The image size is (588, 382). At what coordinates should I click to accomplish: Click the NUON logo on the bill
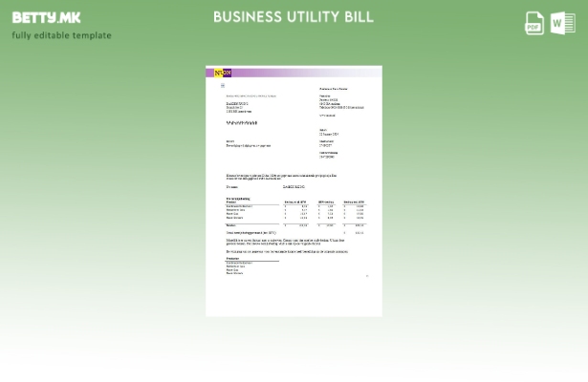223,73
